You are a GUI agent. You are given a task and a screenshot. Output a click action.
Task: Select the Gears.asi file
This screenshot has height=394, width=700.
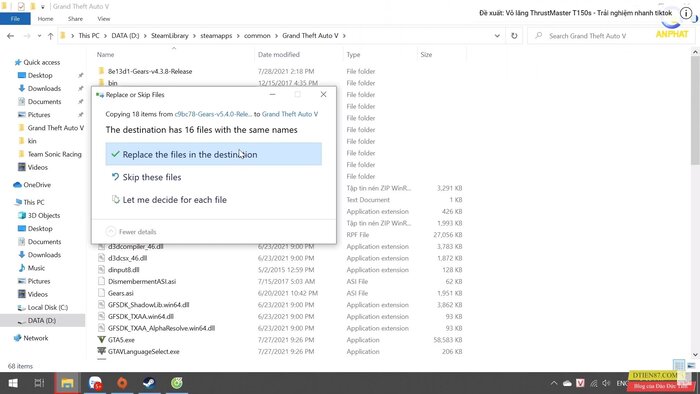(x=121, y=293)
